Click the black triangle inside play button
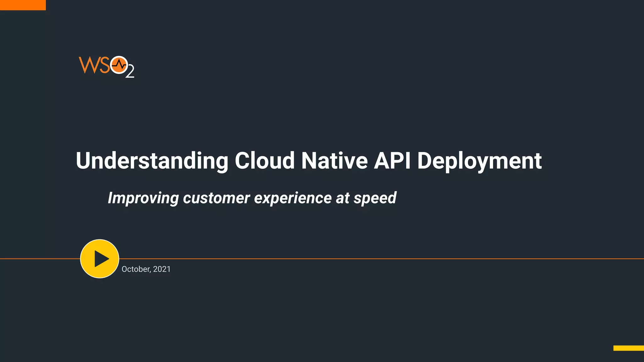This screenshot has width=644, height=362. [x=101, y=259]
